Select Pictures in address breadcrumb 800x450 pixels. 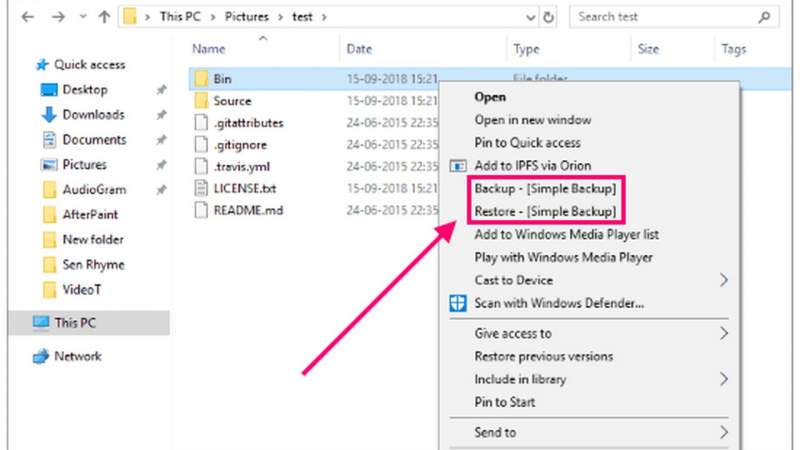tap(246, 17)
